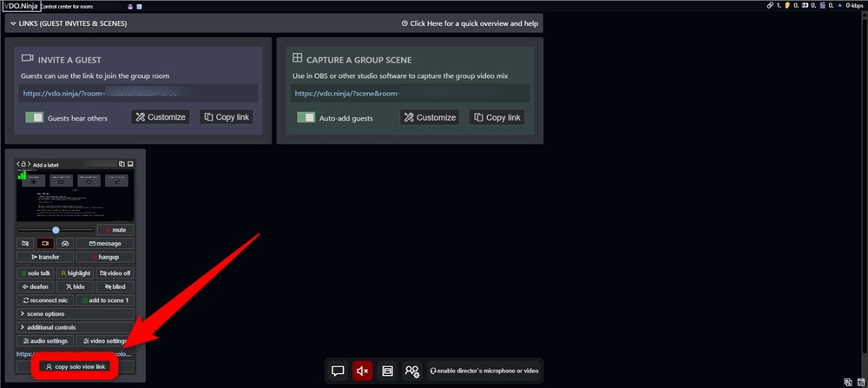The width and height of the screenshot is (868, 388).
Task: Click the lock icon beside Add a label
Action: 23,164
